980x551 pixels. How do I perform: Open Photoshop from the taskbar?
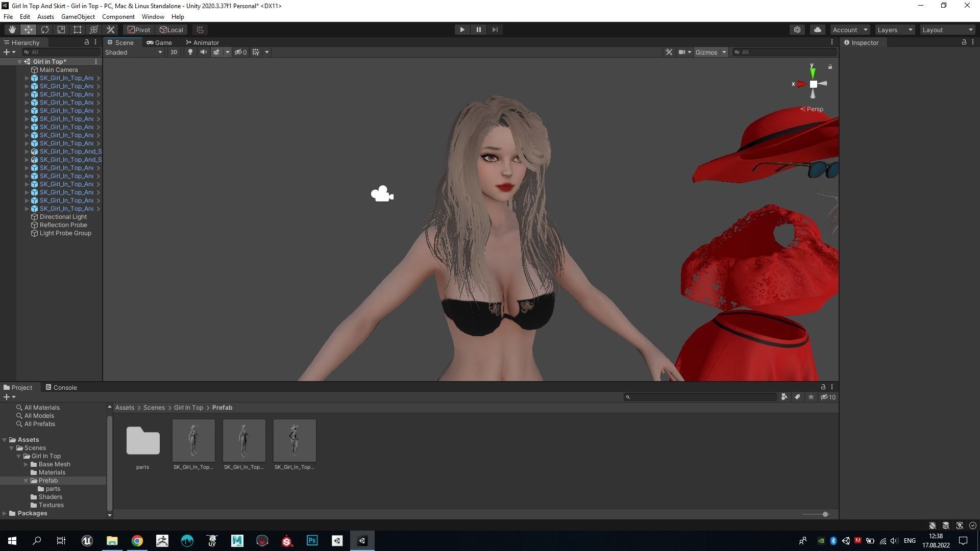pyautogui.click(x=312, y=540)
